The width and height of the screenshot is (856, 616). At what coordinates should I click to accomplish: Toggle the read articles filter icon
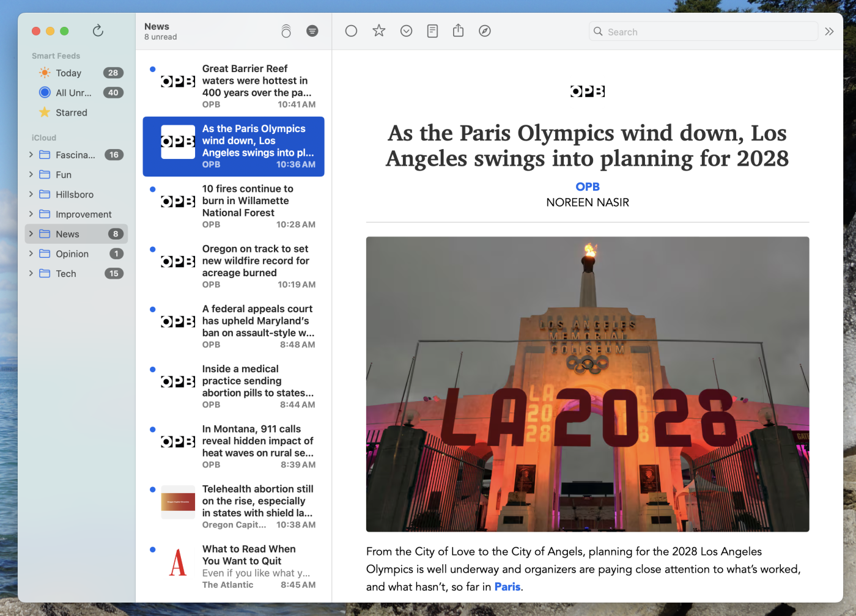tap(312, 31)
